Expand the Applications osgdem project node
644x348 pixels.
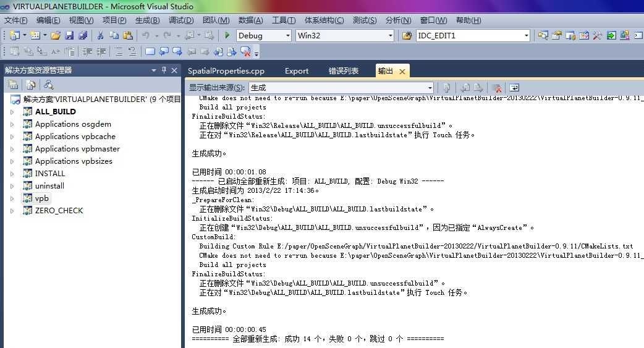click(x=12, y=124)
